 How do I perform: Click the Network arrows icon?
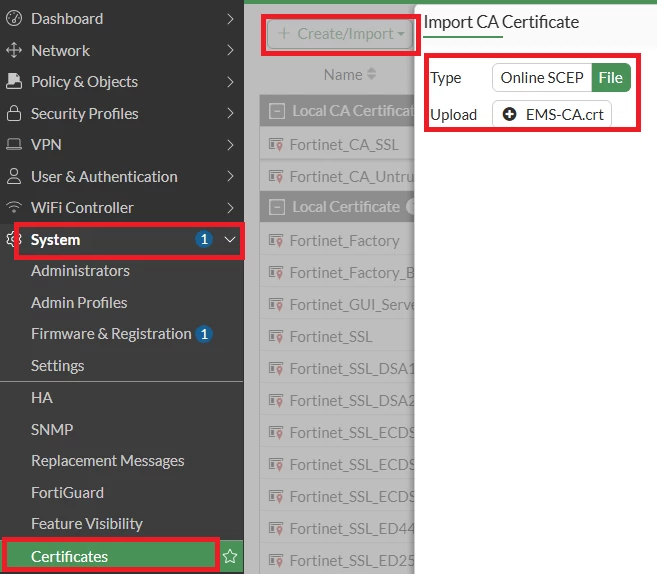click(x=14, y=50)
